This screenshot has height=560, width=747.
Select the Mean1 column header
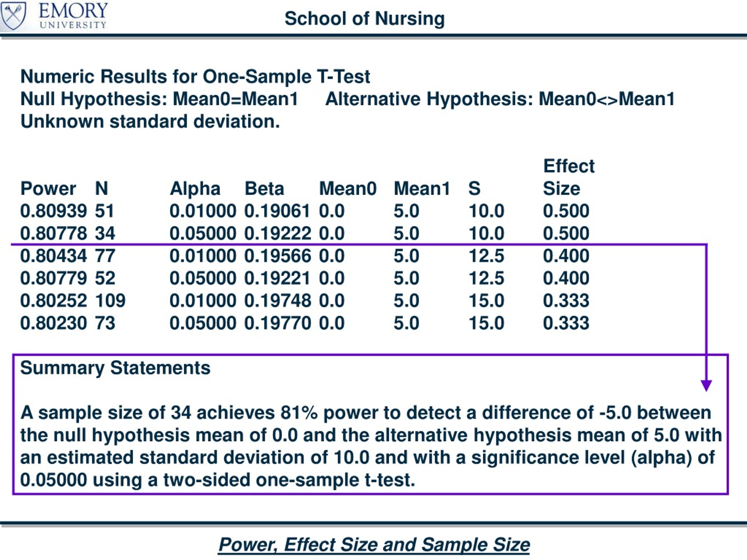pos(422,188)
